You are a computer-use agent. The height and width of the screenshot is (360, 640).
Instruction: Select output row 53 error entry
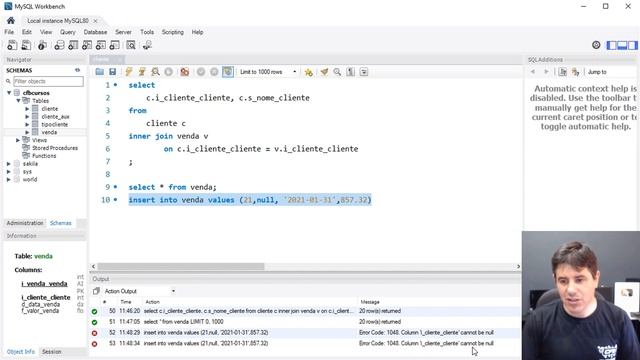click(305, 344)
